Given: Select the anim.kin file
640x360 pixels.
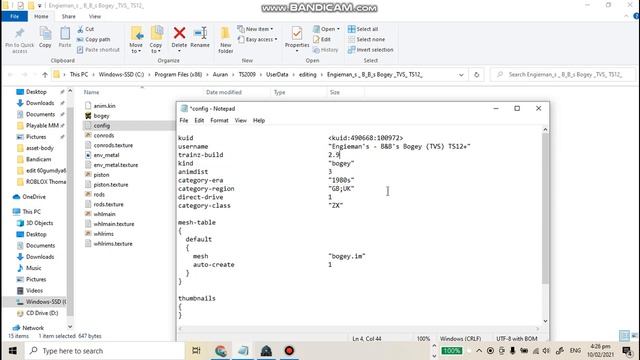Looking at the screenshot, I should [104, 106].
